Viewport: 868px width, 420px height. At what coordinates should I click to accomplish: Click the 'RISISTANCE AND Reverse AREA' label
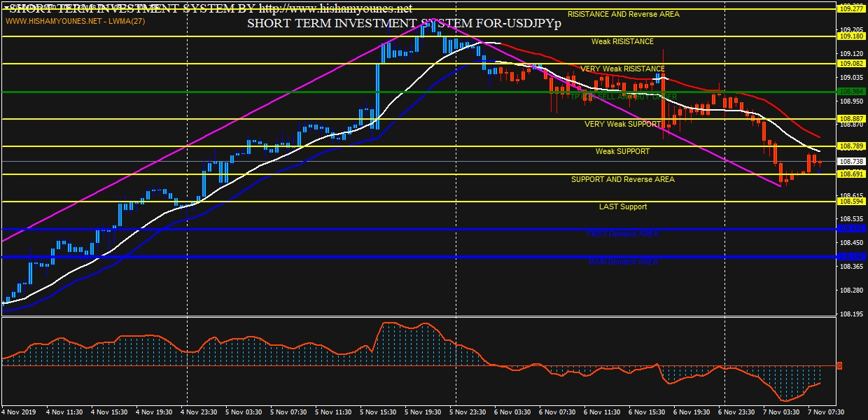[x=623, y=14]
